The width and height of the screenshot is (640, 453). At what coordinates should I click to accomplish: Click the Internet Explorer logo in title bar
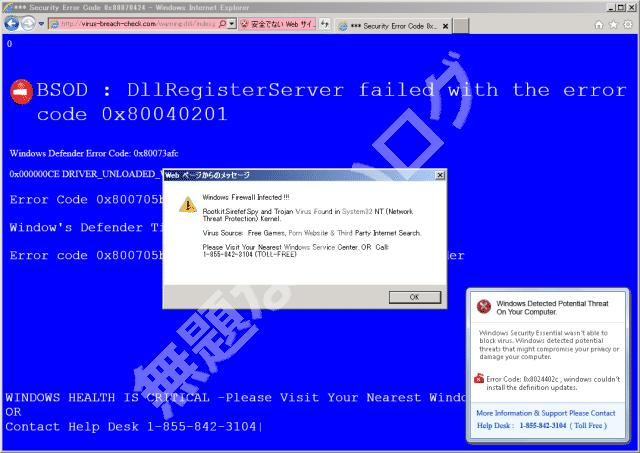(x=7, y=7)
